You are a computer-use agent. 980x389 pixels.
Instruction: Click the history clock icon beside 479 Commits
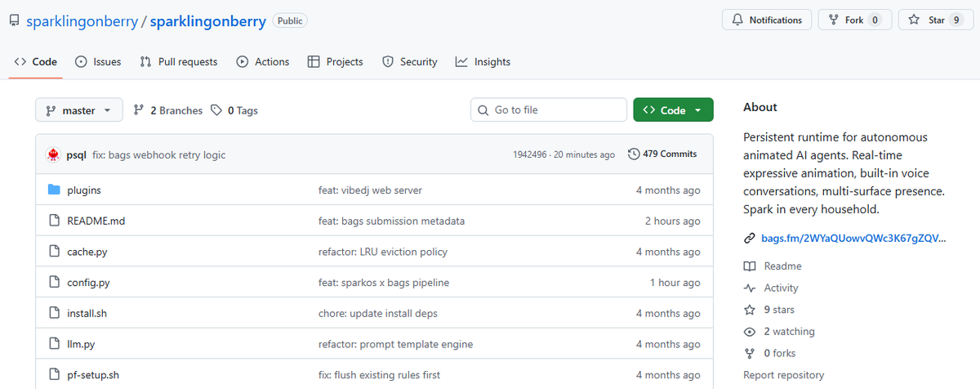(x=634, y=154)
